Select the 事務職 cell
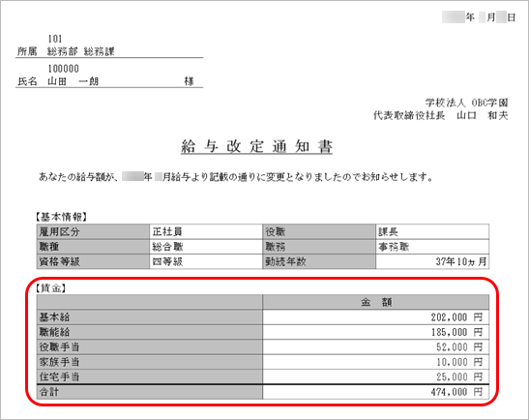Viewport: 529px width, 420px height. point(432,247)
